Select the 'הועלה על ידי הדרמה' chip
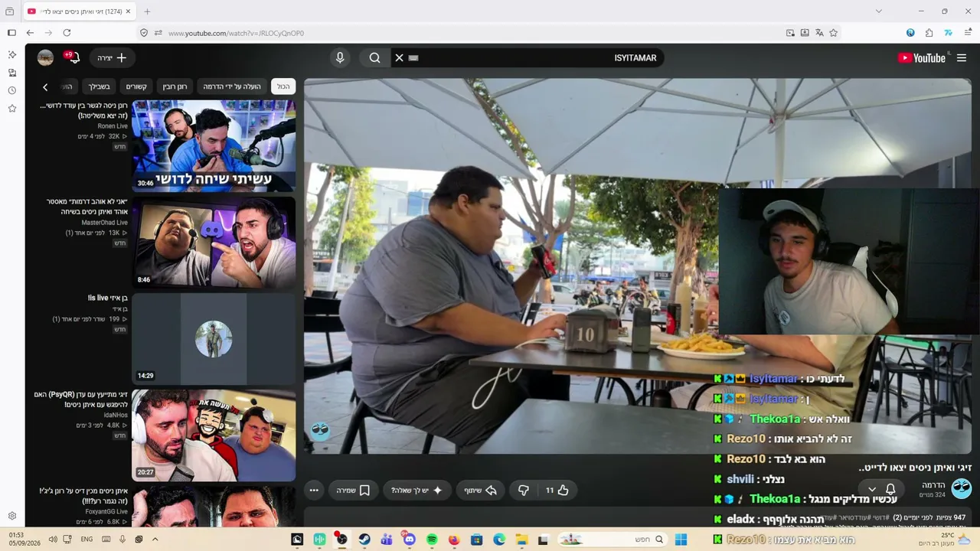980x551 pixels. click(x=232, y=86)
